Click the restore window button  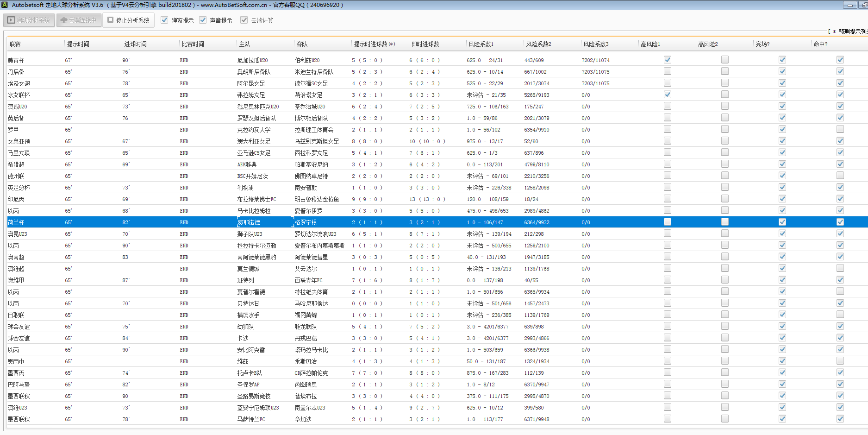pos(863,5)
